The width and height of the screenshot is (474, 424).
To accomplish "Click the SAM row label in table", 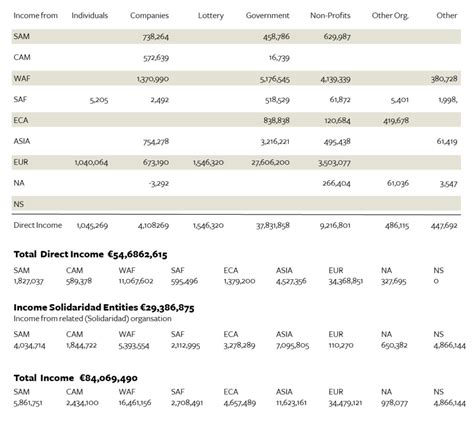I will 21,36.
